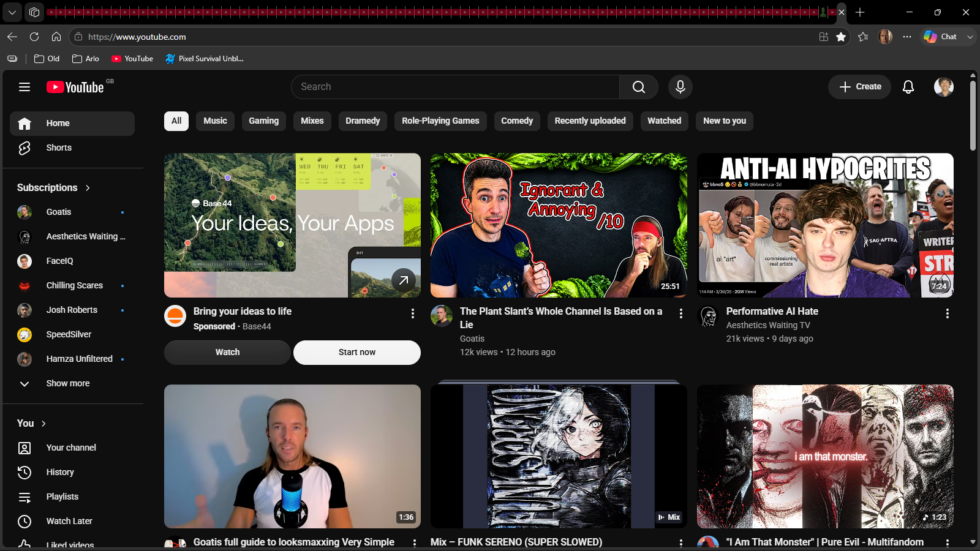Click the search magnifier button
980x551 pixels.
(x=639, y=87)
